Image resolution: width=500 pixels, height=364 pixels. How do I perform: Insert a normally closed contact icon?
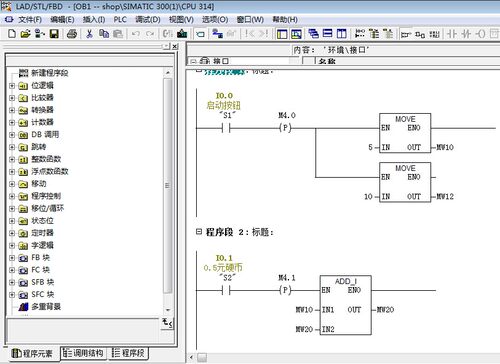click(x=466, y=34)
